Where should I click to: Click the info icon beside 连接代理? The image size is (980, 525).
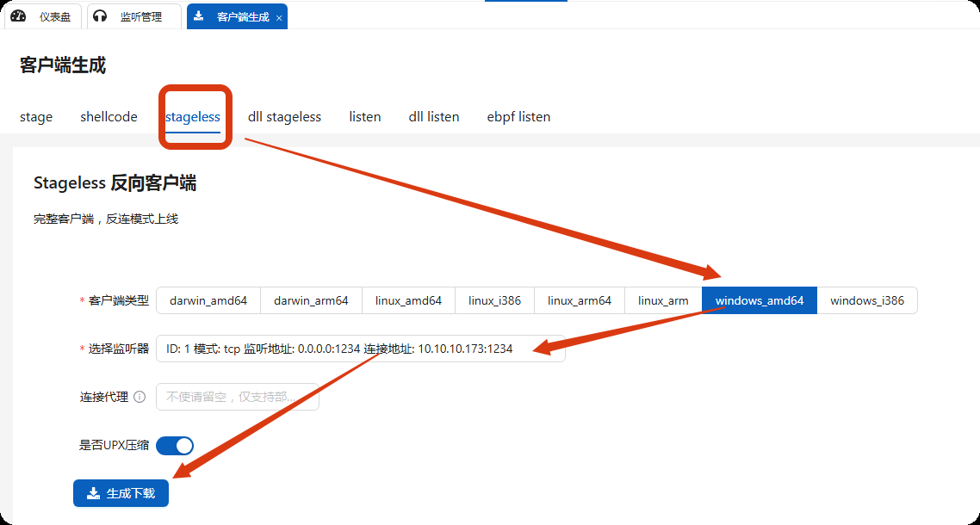(x=140, y=396)
